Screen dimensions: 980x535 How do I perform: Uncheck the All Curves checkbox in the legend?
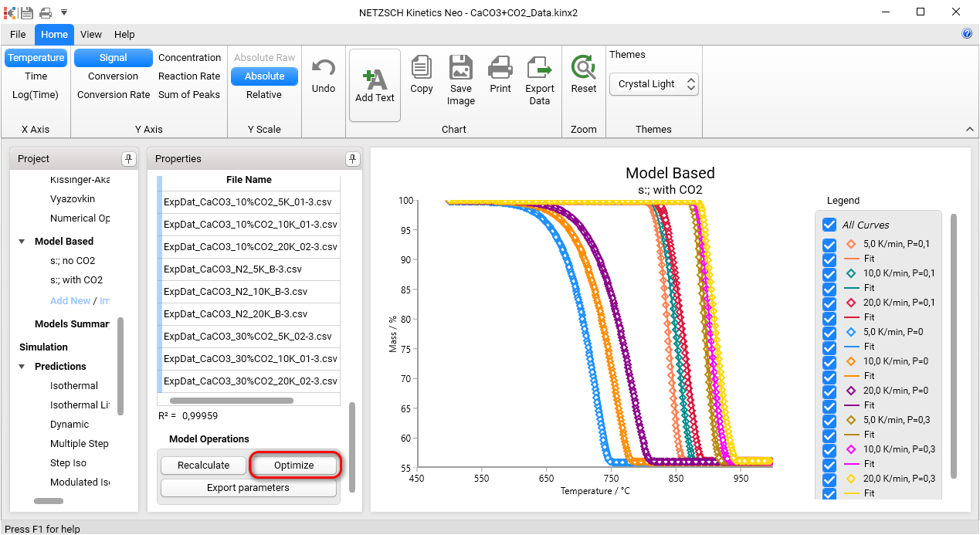[829, 225]
